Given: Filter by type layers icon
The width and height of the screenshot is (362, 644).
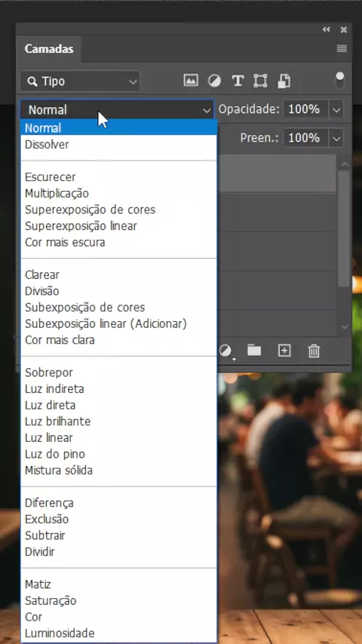Looking at the screenshot, I should coord(238,81).
